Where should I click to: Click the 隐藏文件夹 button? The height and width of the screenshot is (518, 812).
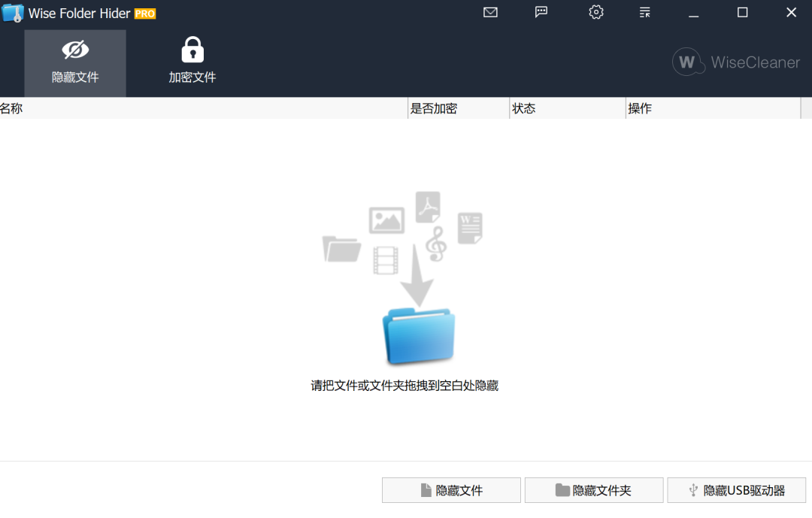(x=594, y=490)
